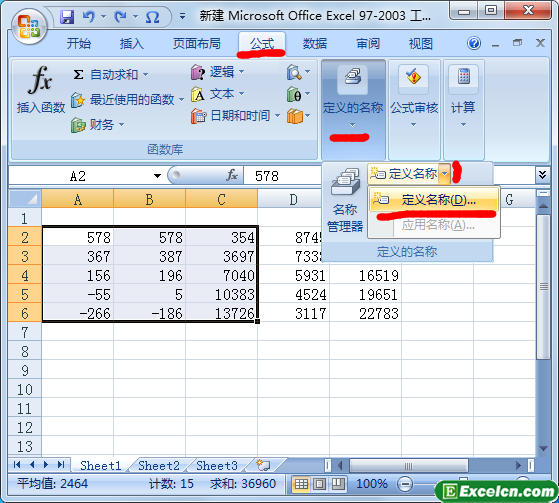The width and height of the screenshot is (559, 503).
Task: Jump to the first sheet tab arrow
Action: [16, 464]
